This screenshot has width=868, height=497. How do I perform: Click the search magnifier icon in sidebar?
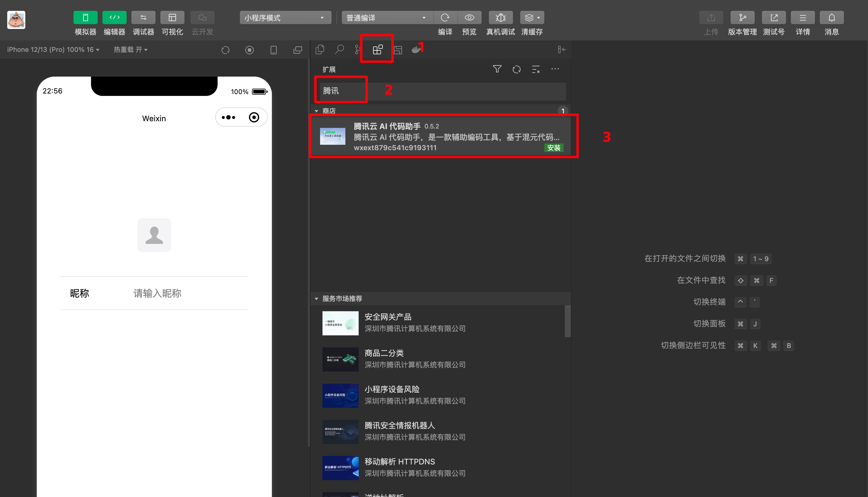339,49
